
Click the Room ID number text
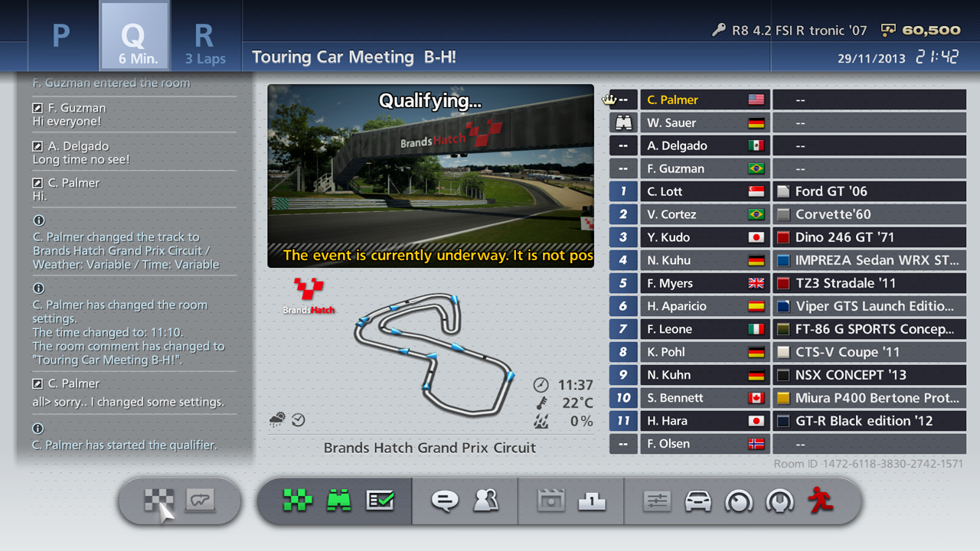coord(868,464)
